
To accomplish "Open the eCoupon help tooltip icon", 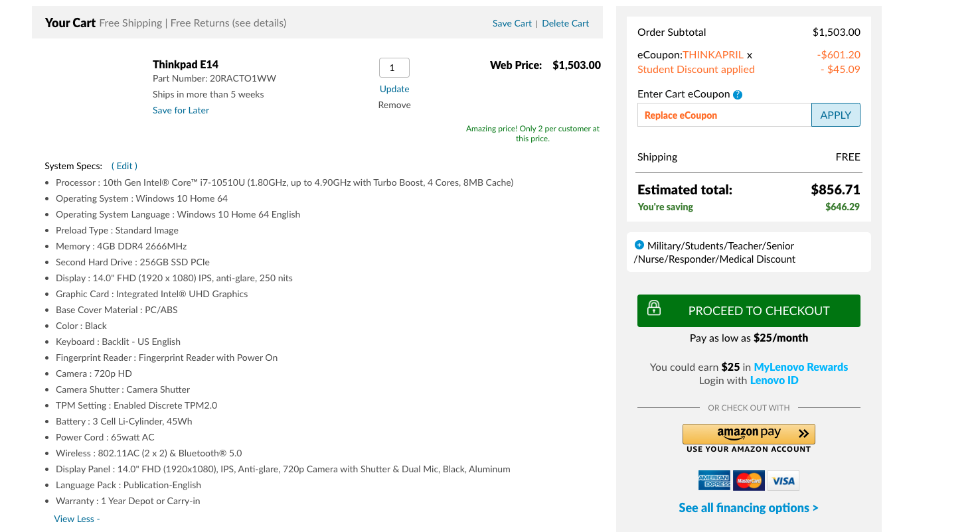I will (737, 94).
